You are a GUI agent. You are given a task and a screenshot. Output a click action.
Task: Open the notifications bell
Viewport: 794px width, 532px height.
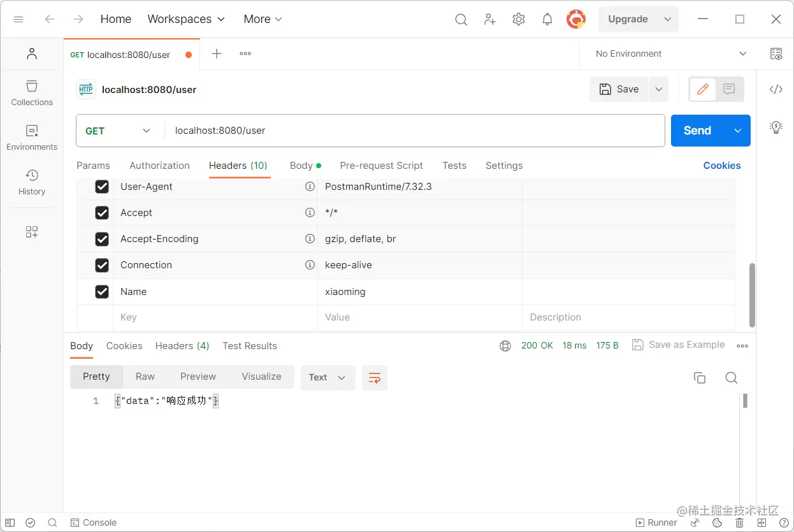547,19
